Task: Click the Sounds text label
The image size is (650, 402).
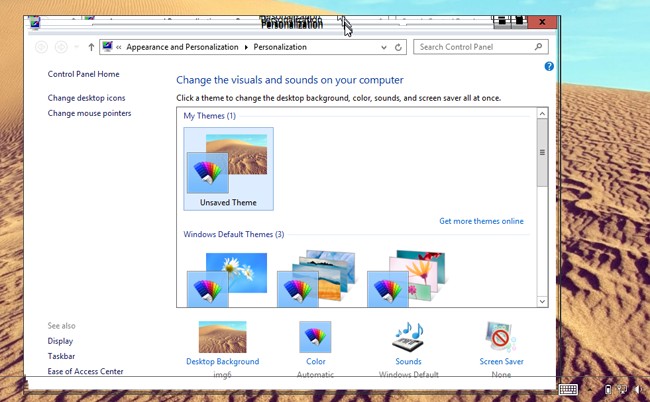Action: (408, 362)
